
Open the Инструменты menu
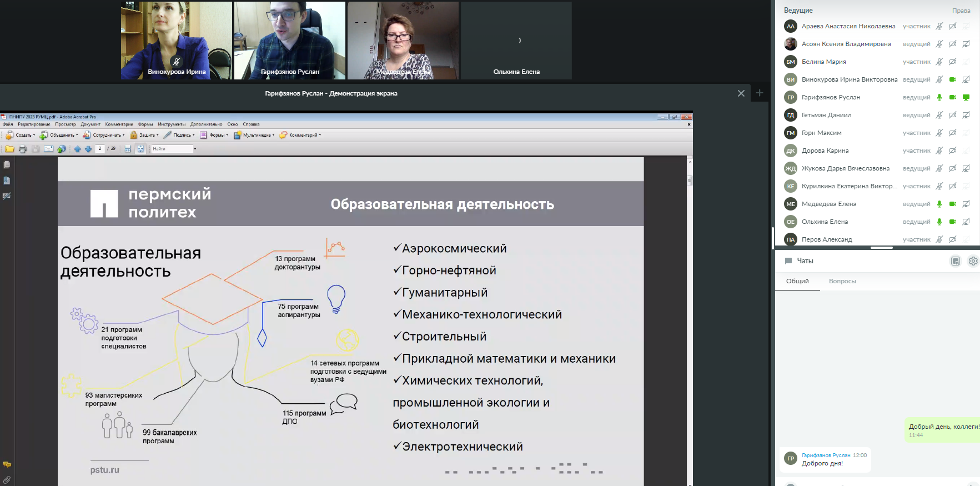coord(172,124)
